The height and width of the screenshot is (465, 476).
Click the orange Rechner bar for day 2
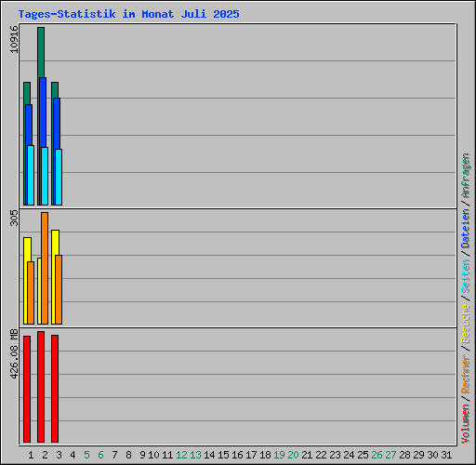coord(45,268)
